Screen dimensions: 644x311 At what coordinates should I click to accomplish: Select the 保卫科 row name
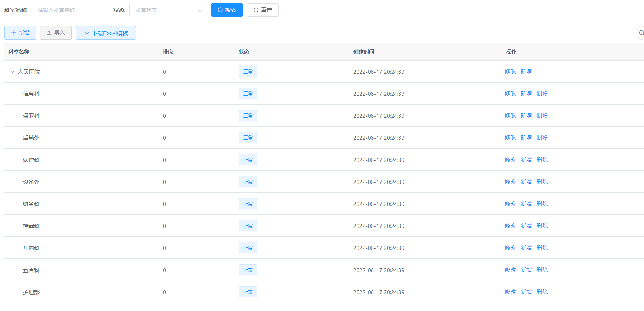pos(31,116)
